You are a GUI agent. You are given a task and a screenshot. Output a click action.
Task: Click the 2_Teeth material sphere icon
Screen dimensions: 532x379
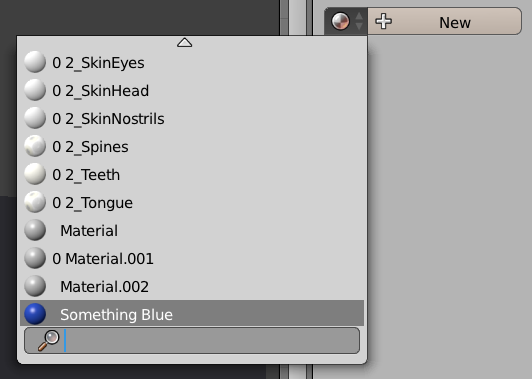[35, 174]
